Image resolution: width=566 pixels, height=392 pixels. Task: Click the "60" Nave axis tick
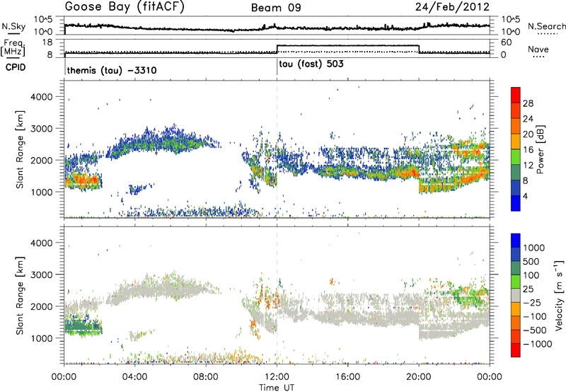pos(506,42)
